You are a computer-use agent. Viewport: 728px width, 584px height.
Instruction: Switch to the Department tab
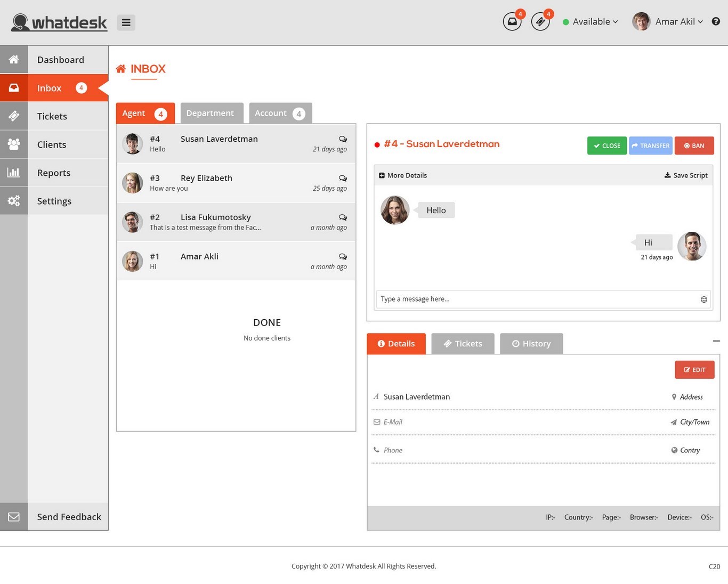click(x=210, y=113)
